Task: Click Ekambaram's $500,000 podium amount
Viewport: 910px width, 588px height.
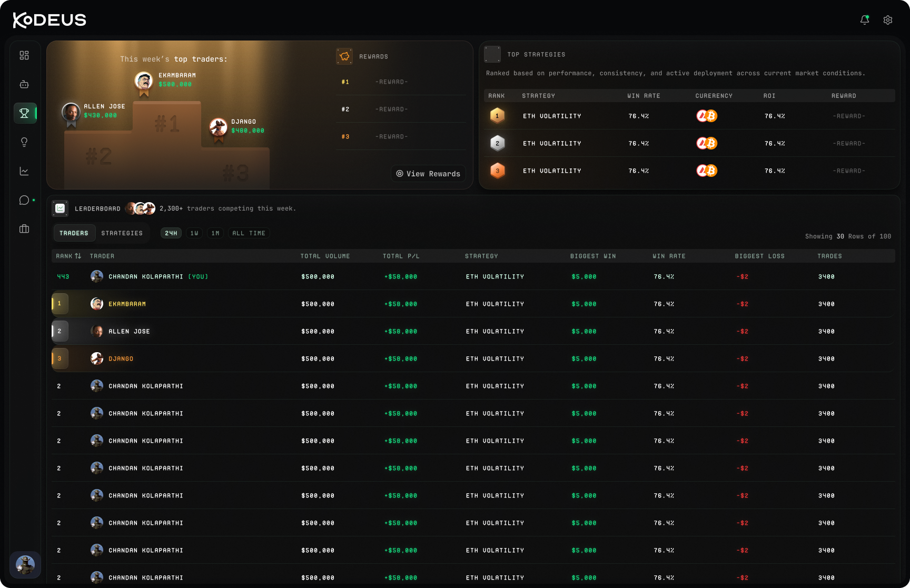Action: tap(175, 84)
